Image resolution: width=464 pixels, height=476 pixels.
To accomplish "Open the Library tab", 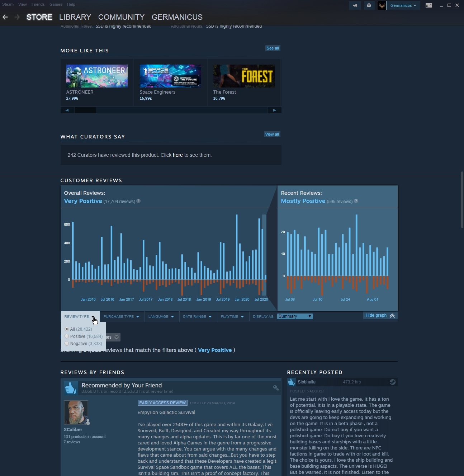I will (75, 17).
